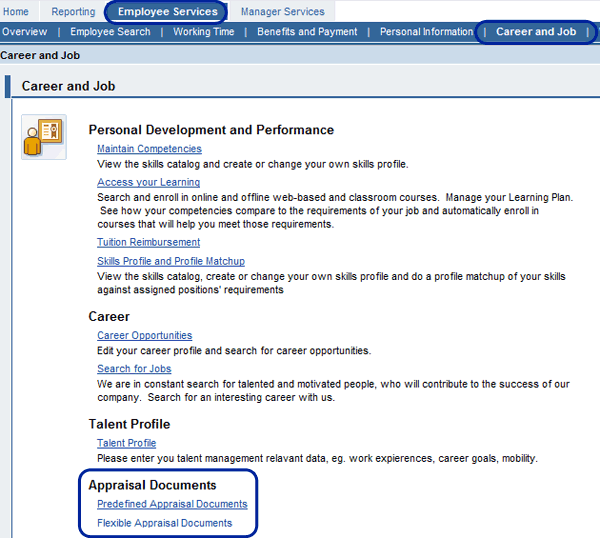Go to Personal Information

tap(426, 32)
